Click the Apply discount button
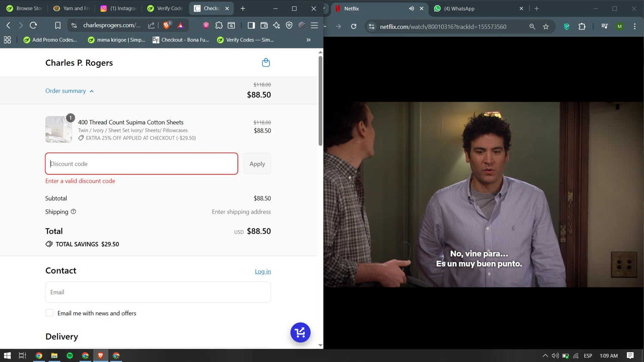This screenshot has height=362, width=644. tap(257, 164)
